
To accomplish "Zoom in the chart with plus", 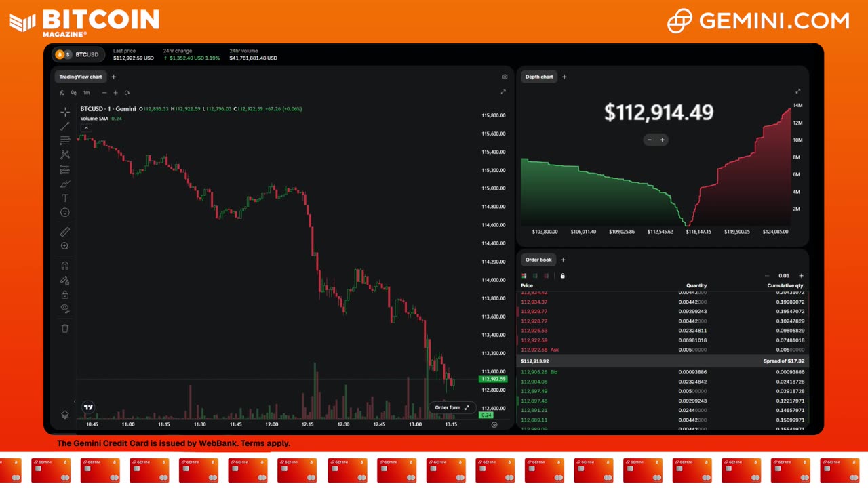I will pos(115,93).
